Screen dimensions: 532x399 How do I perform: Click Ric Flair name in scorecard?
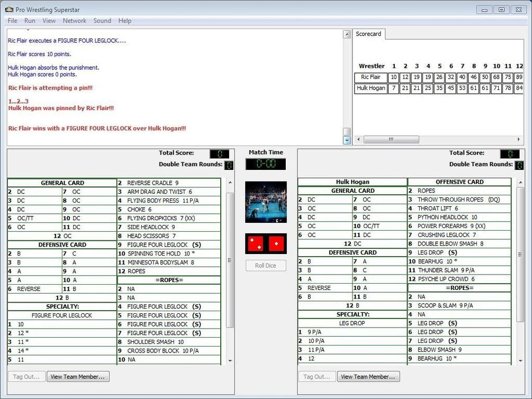[x=371, y=77]
